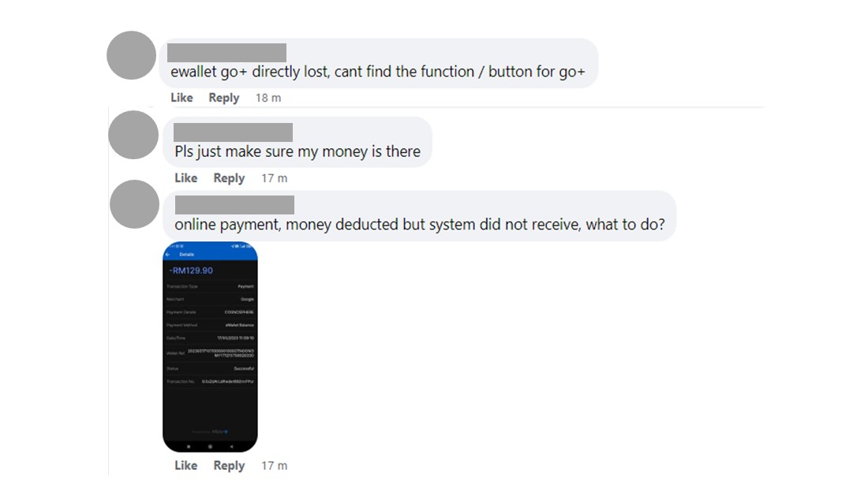Click back arrow in attached Details screenshot
868x488 pixels.
click(x=168, y=255)
